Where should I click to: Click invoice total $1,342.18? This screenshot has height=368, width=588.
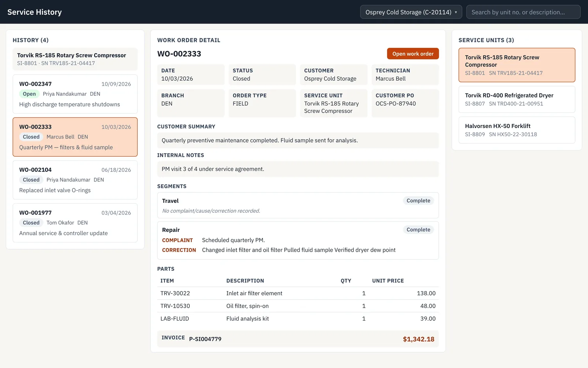(x=419, y=339)
